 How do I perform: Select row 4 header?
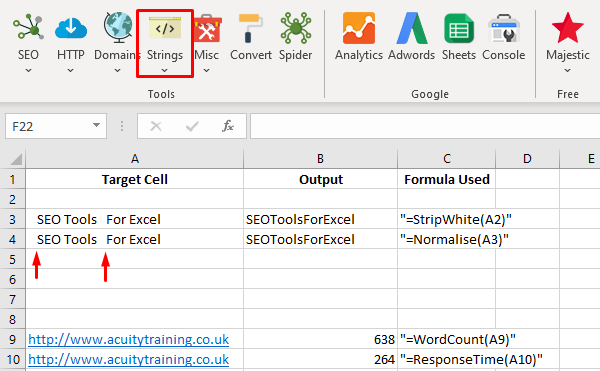click(13, 239)
